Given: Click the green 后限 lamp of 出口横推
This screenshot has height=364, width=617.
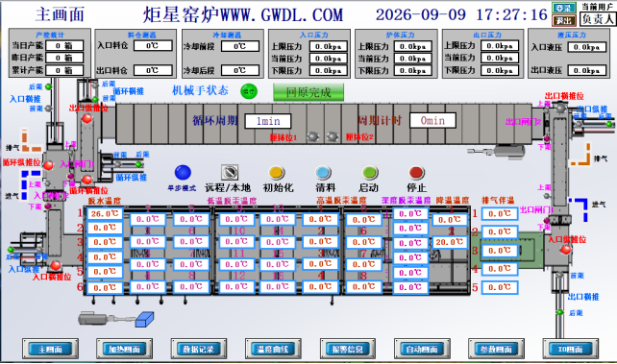Looking at the screenshot, I should click(x=560, y=312).
